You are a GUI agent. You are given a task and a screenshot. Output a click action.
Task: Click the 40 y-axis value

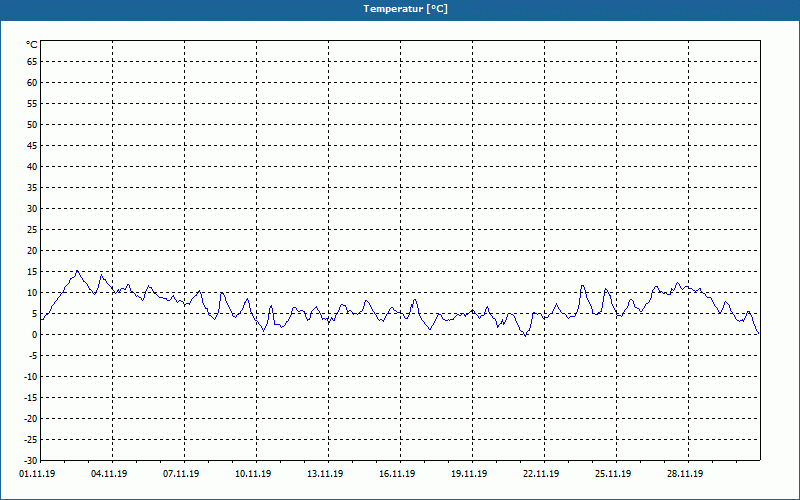coord(32,166)
